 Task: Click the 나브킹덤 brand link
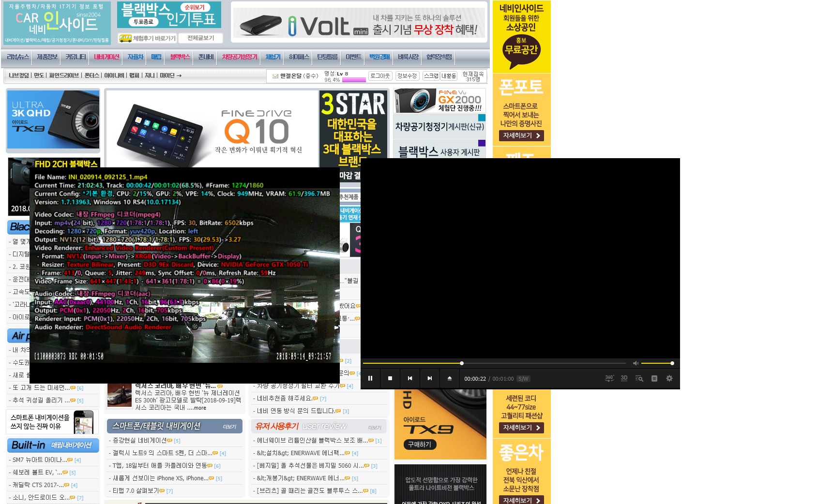click(x=19, y=75)
